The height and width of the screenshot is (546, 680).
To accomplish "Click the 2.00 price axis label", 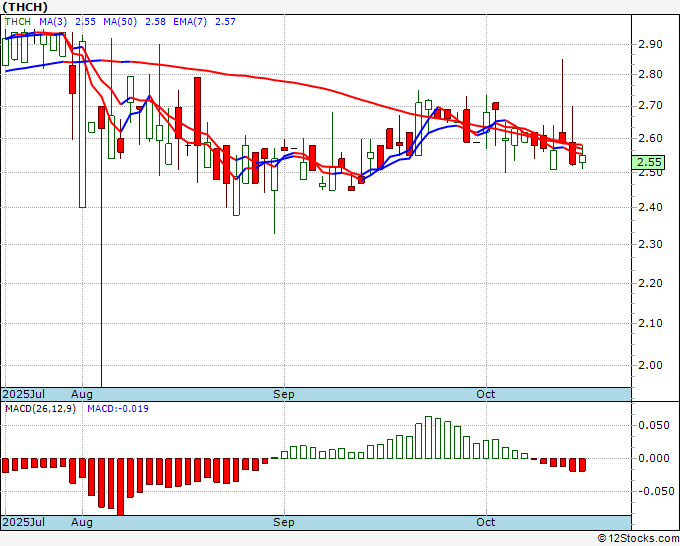I will pos(650,365).
